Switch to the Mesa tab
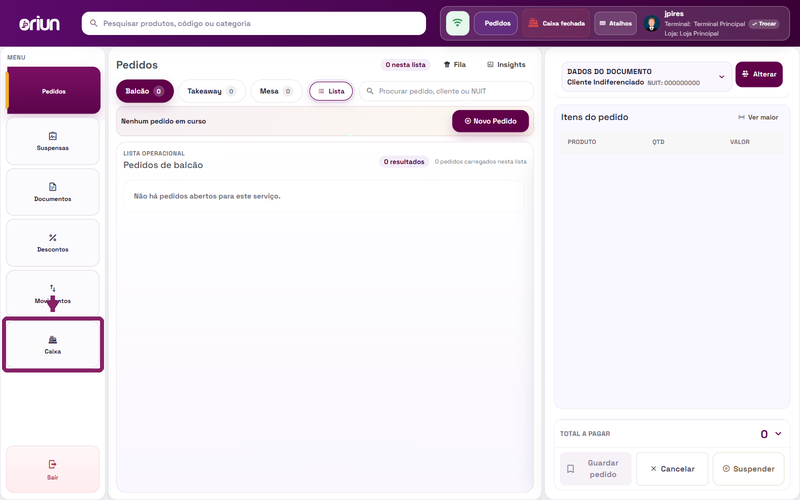 click(276, 91)
